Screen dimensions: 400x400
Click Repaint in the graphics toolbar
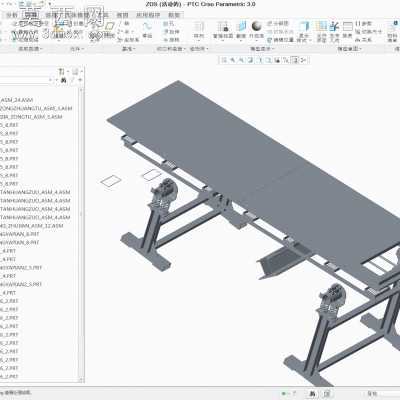coord(250,60)
